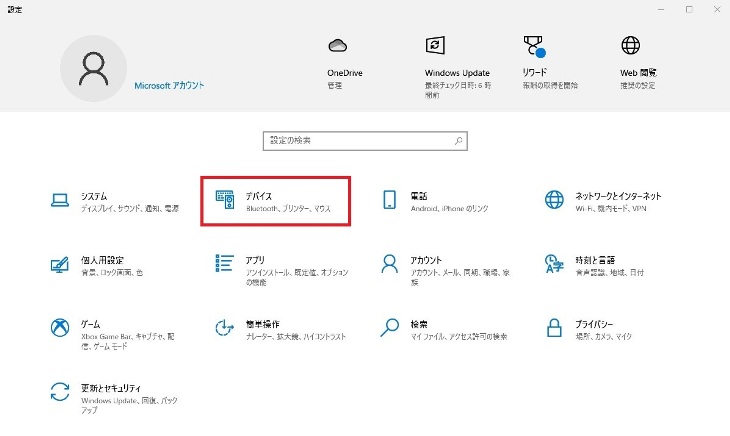The width and height of the screenshot is (730, 436).
Task: Open the OneDrive cloud icon
Action: pyautogui.click(x=338, y=46)
